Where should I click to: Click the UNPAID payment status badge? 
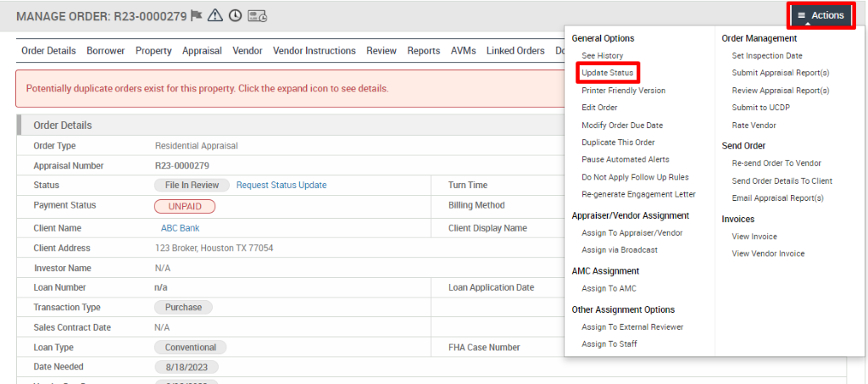184,206
